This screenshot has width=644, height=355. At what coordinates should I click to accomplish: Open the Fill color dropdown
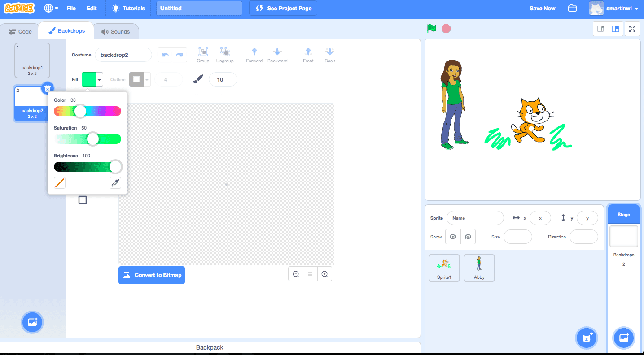pyautogui.click(x=92, y=79)
